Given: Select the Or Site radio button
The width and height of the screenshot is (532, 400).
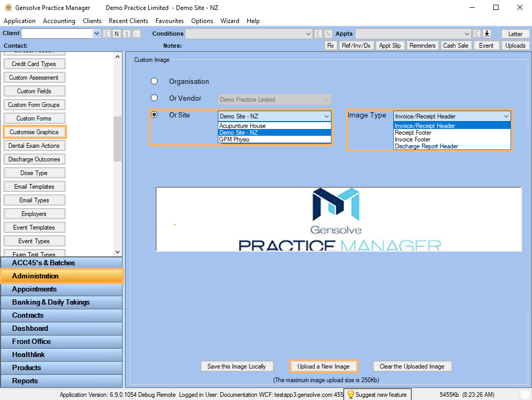Looking at the screenshot, I should 154,114.
